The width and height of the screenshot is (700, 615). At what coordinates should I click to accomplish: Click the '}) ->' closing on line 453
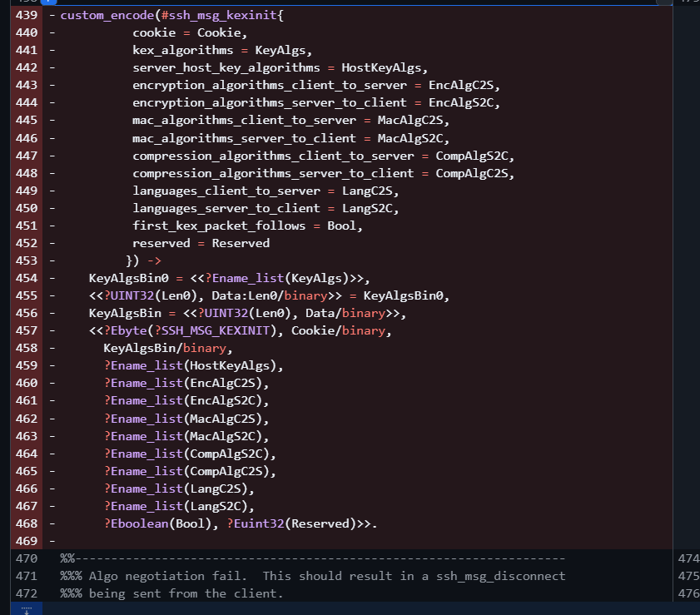pos(143,260)
